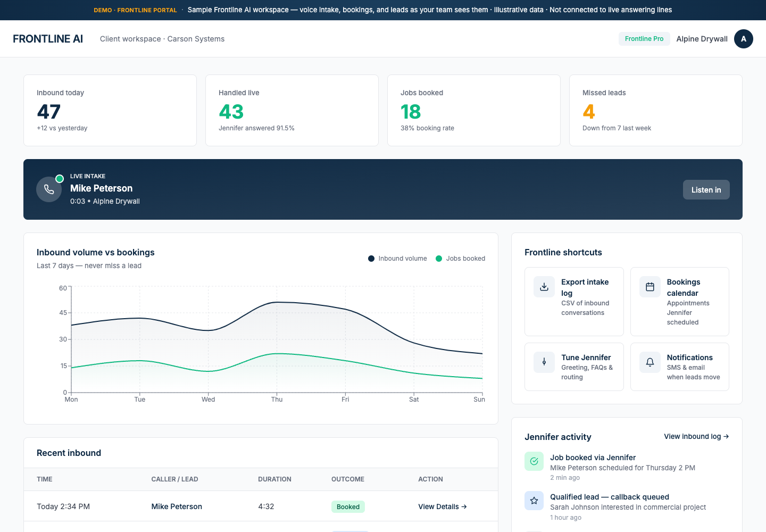Open the Notifications shortcut card

click(x=680, y=367)
